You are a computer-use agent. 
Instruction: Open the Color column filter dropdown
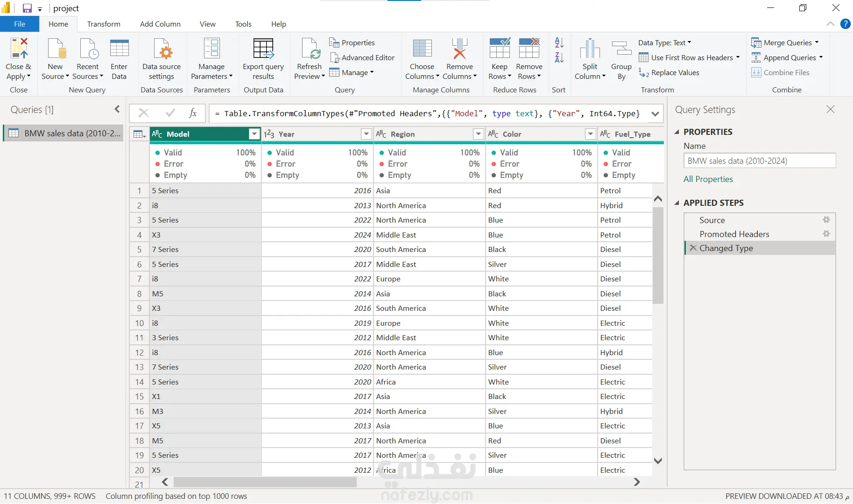point(590,134)
